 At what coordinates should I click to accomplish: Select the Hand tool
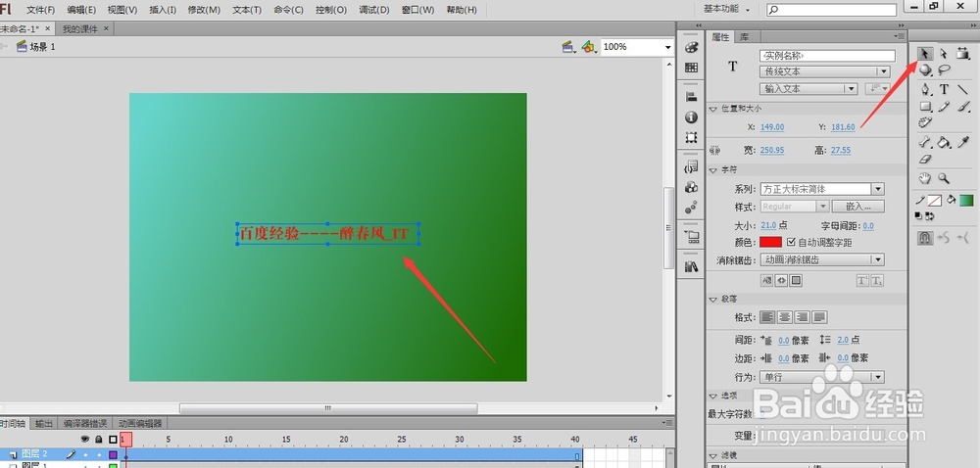pos(925,178)
